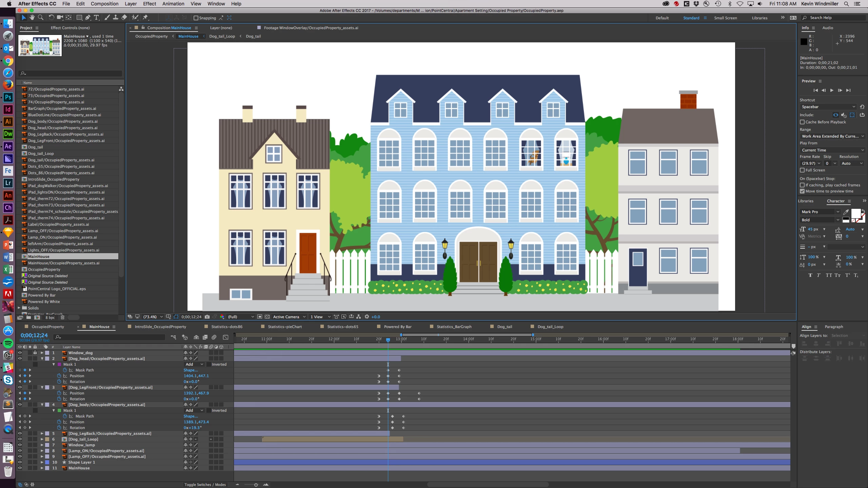Select IntroSlide_OccupiedProperty in Project panel

54,179
